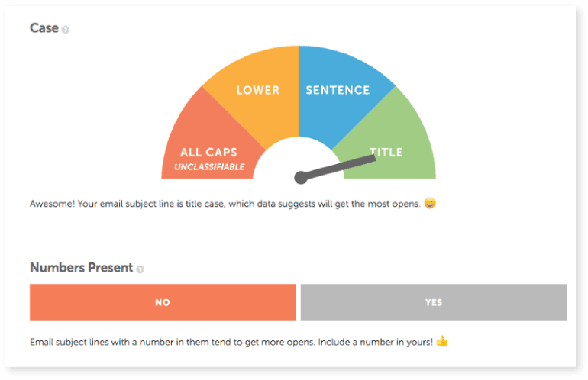Select the NO numbers present option
The height and width of the screenshot is (380, 588).
tap(163, 302)
